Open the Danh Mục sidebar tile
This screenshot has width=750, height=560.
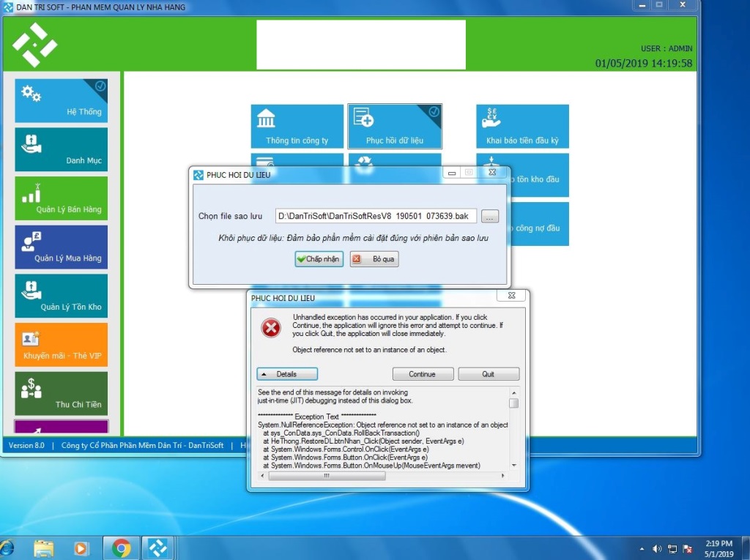tap(62, 149)
